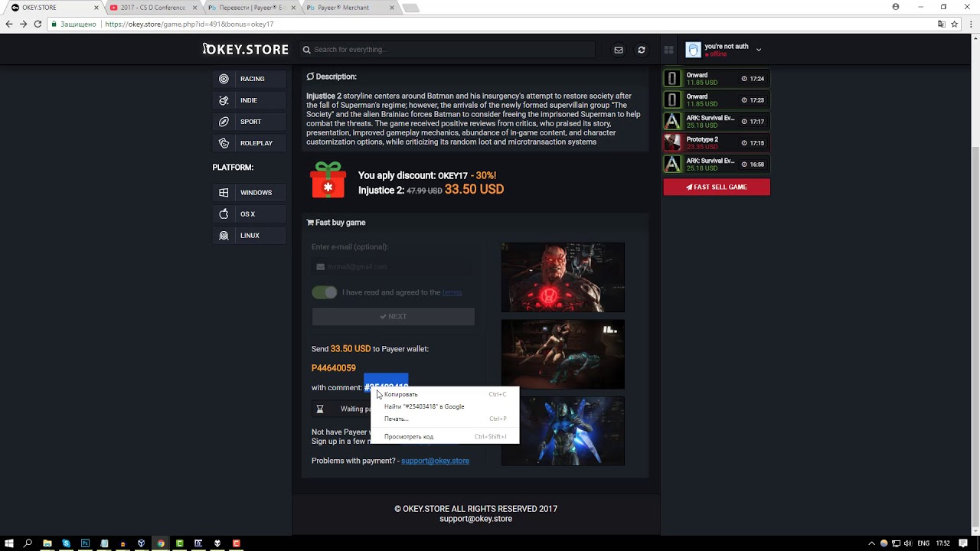Click the e-mail input field

pos(393,266)
